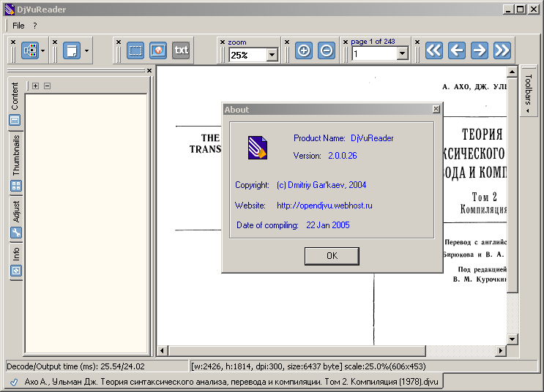The height and width of the screenshot is (392, 544).
Task: Click the Decode/Output time status text
Action: pyautogui.click(x=75, y=366)
